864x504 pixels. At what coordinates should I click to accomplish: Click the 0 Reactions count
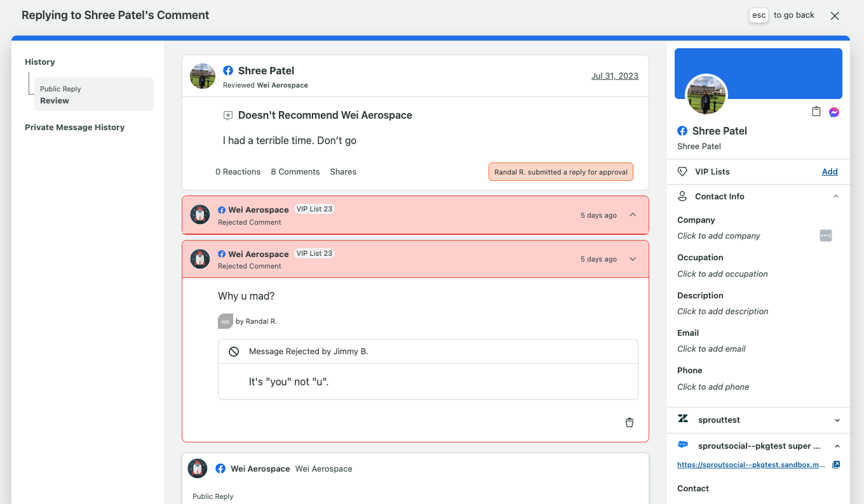[238, 171]
